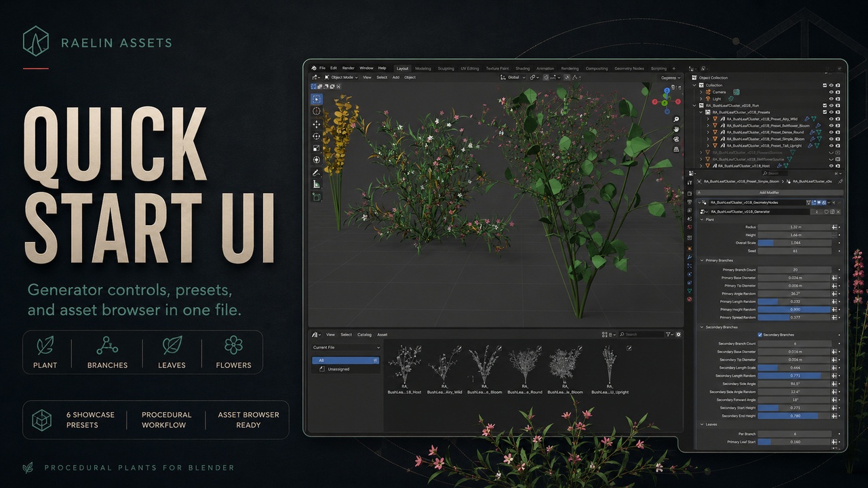The width and height of the screenshot is (868, 488).
Task: Adjust the Overall Scale slider
Action: 795,243
